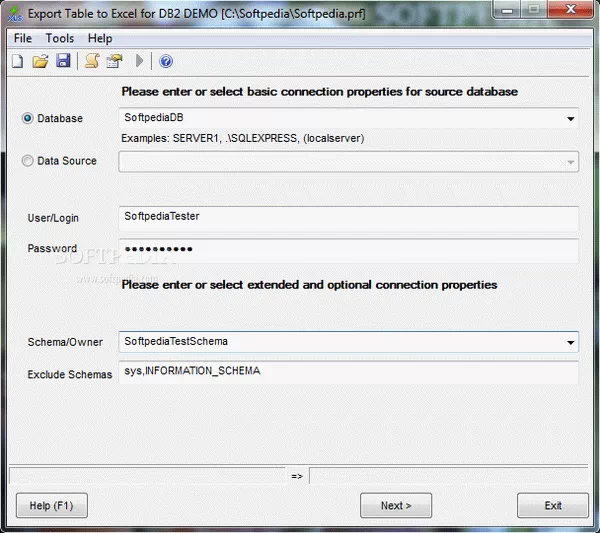
Task: Click the 'Schema/Owner' label
Action: [65, 342]
